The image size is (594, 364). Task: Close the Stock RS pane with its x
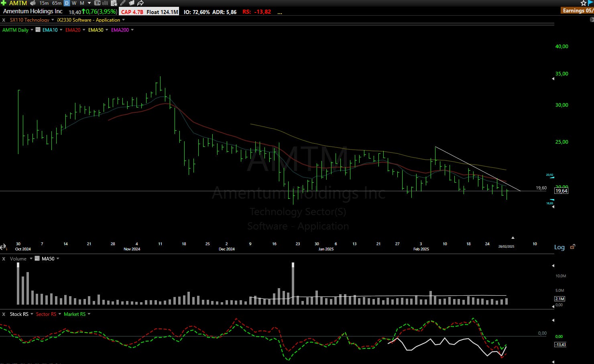pyautogui.click(x=4, y=314)
